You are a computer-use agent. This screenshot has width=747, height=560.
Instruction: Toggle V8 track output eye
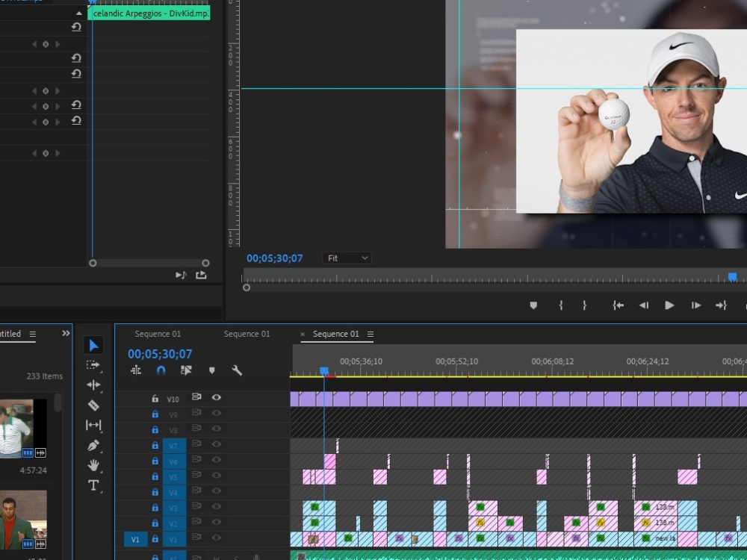tap(217, 429)
